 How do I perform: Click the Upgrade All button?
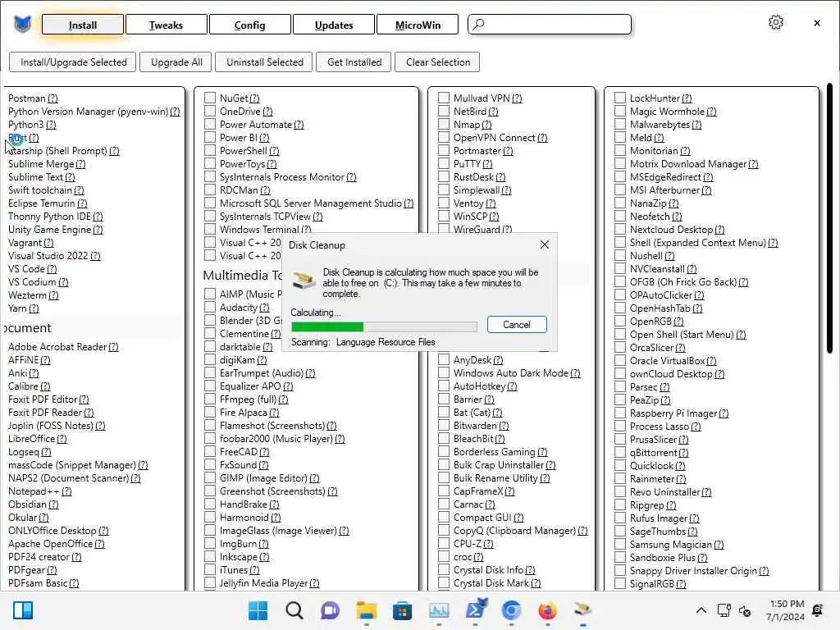176,62
